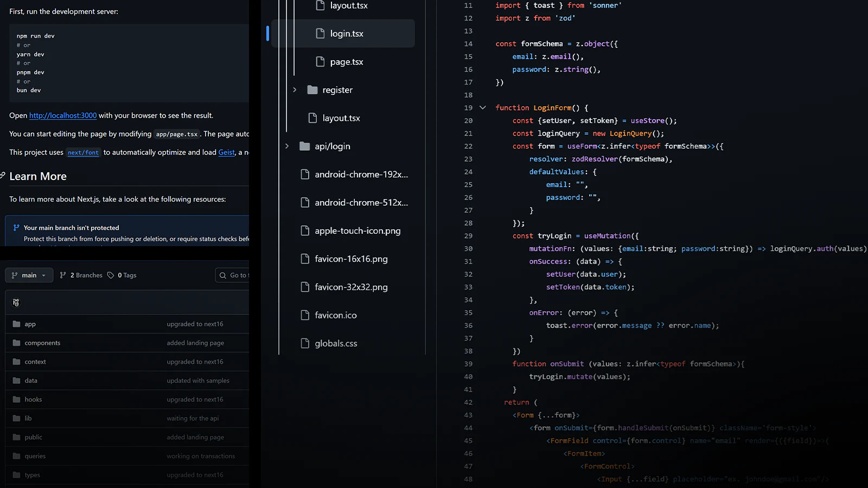This screenshot has width=868, height=488.
Task: Click the branch icon next to 2 Branches
Action: [63, 275]
